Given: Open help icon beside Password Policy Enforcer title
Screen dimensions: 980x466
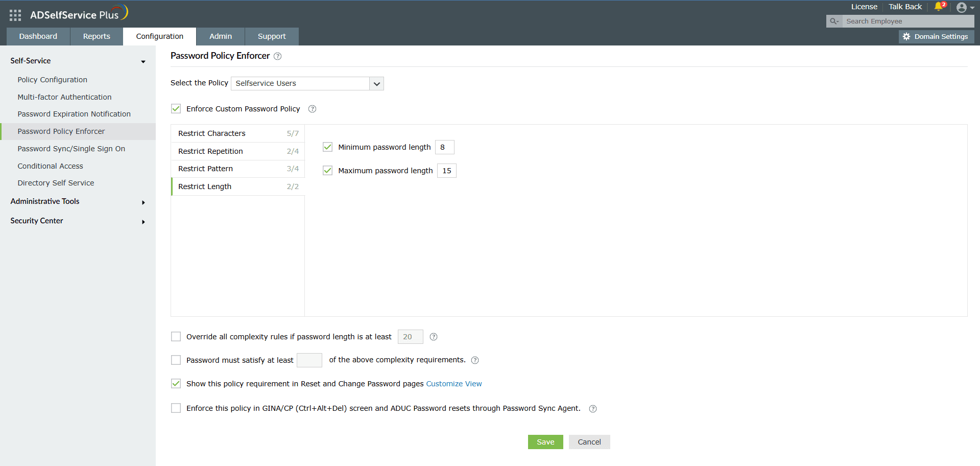Looking at the screenshot, I should [x=277, y=56].
